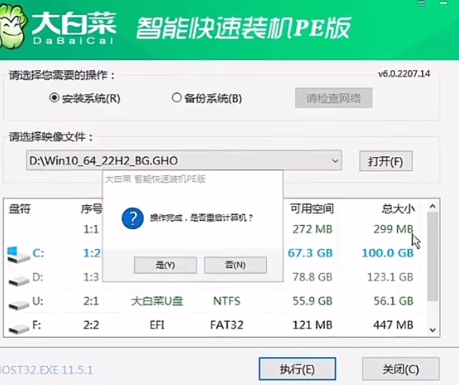The width and height of the screenshot is (459, 385).
Task: Click 78.8 GB free space cell
Action: (312, 277)
